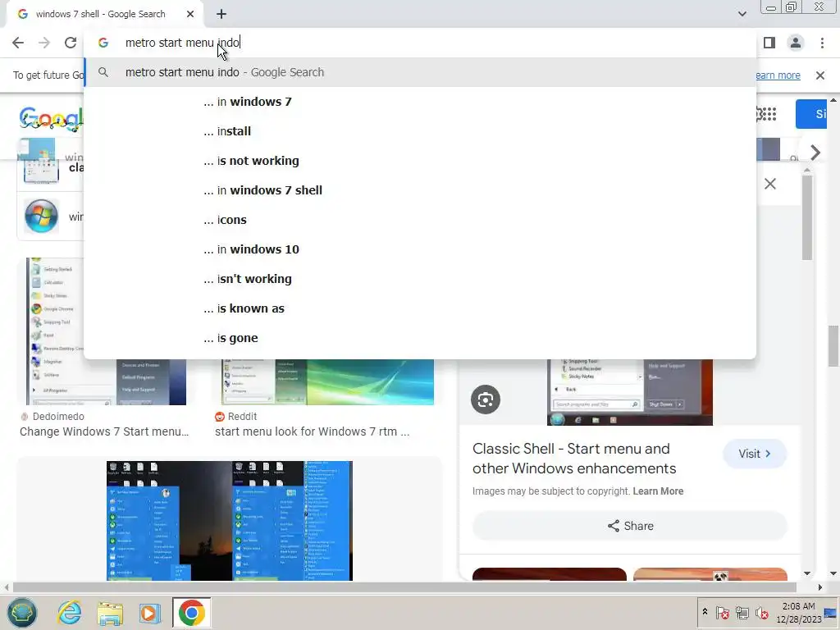The width and height of the screenshot is (840, 630).
Task: Advance the filter chips with right chevron
Action: [x=815, y=153]
